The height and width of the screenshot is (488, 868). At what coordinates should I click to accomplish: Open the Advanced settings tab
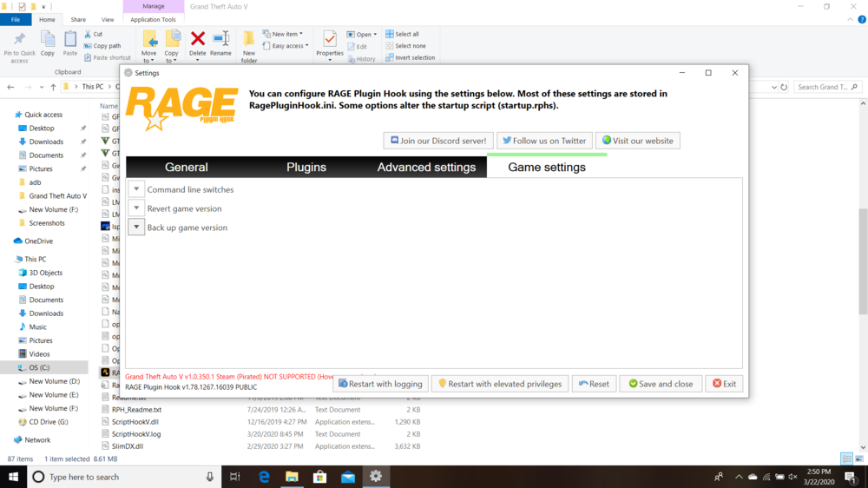tap(426, 168)
